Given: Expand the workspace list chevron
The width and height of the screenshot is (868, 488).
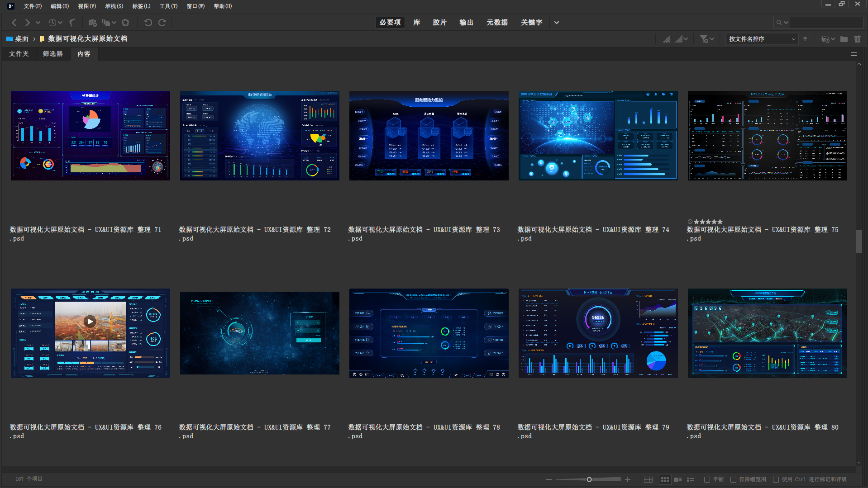Looking at the screenshot, I should (x=557, y=23).
